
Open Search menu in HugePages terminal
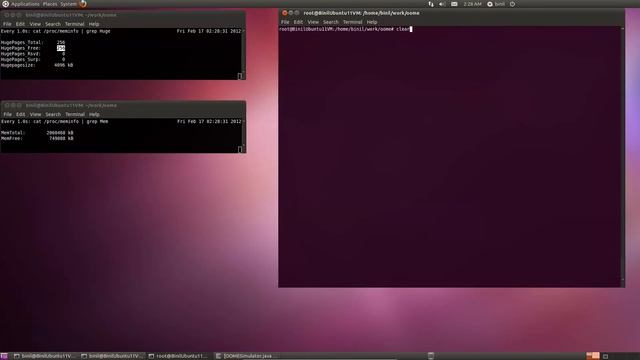(53, 24)
